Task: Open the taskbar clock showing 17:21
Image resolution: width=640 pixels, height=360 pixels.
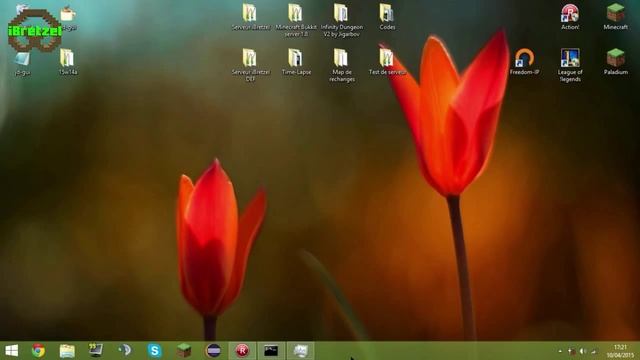Action: tap(620, 351)
